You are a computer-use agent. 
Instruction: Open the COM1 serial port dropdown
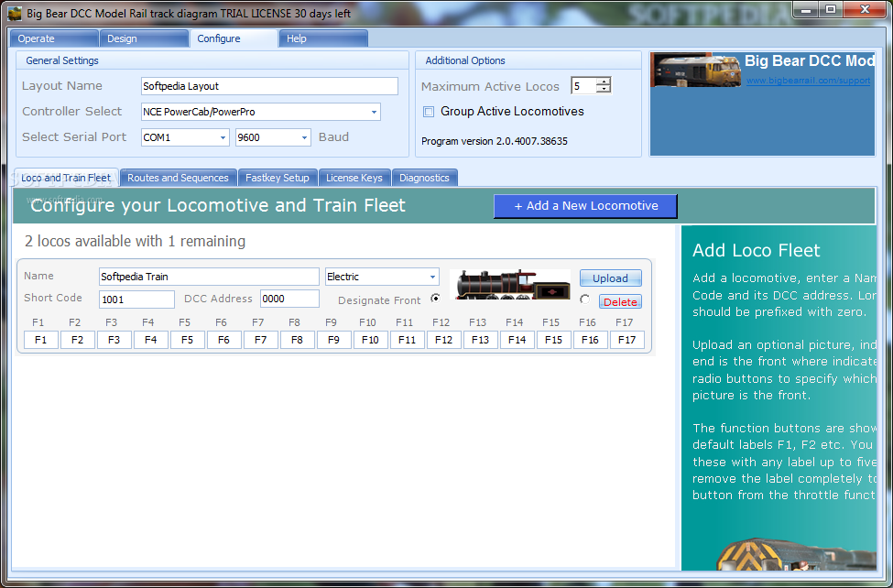pos(223,137)
